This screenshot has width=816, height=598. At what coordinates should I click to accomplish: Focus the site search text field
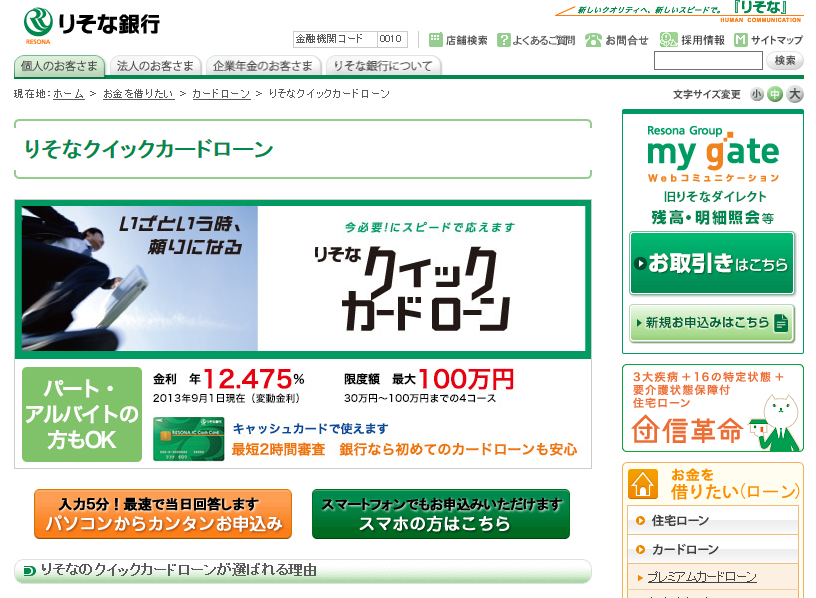point(708,61)
